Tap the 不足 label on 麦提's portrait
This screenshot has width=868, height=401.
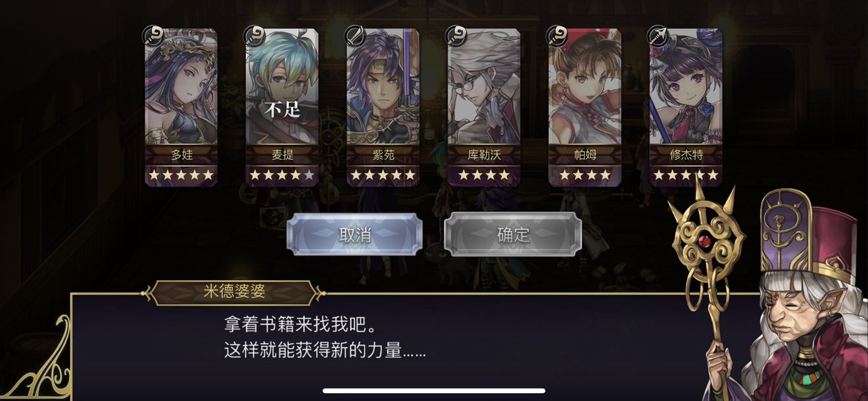pos(282,109)
